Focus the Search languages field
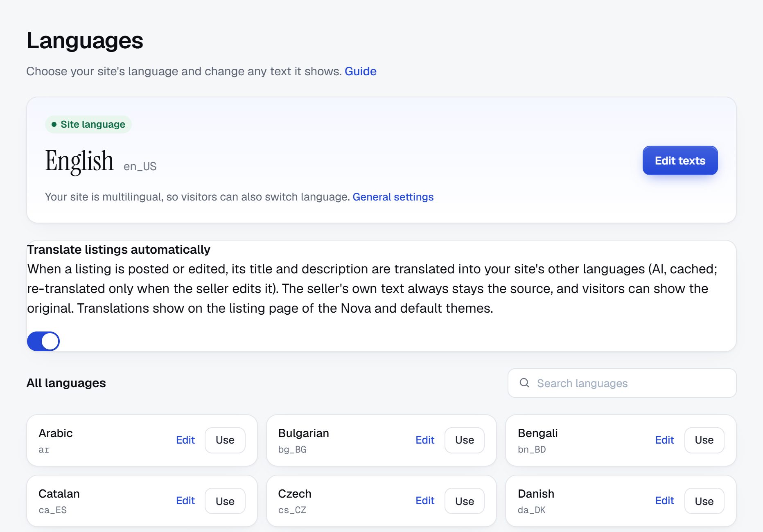The height and width of the screenshot is (532, 763). tap(622, 383)
